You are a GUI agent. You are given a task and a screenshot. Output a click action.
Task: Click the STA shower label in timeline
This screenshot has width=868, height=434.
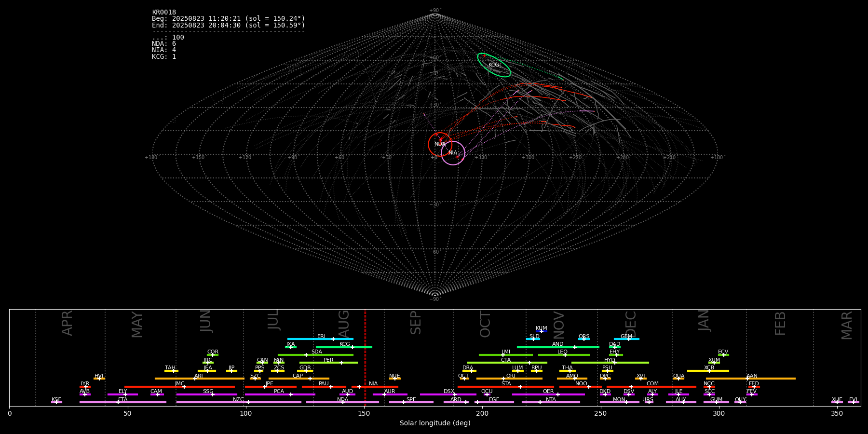[x=506, y=384]
